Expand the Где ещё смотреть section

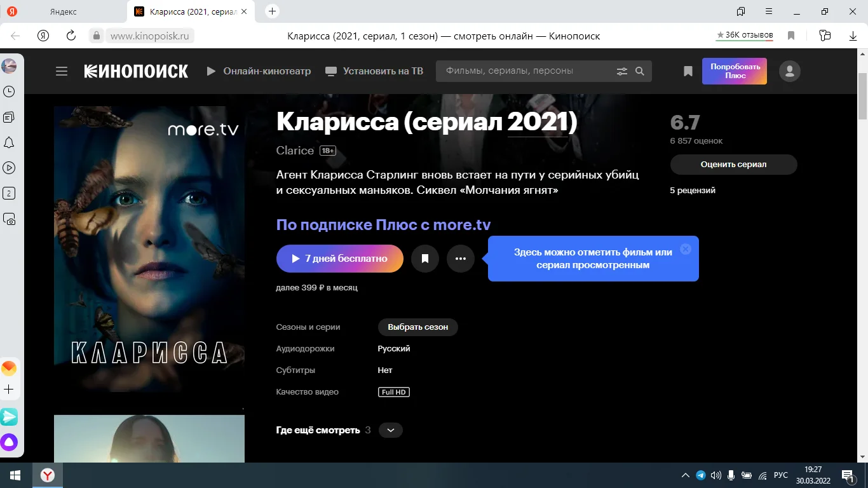(390, 430)
